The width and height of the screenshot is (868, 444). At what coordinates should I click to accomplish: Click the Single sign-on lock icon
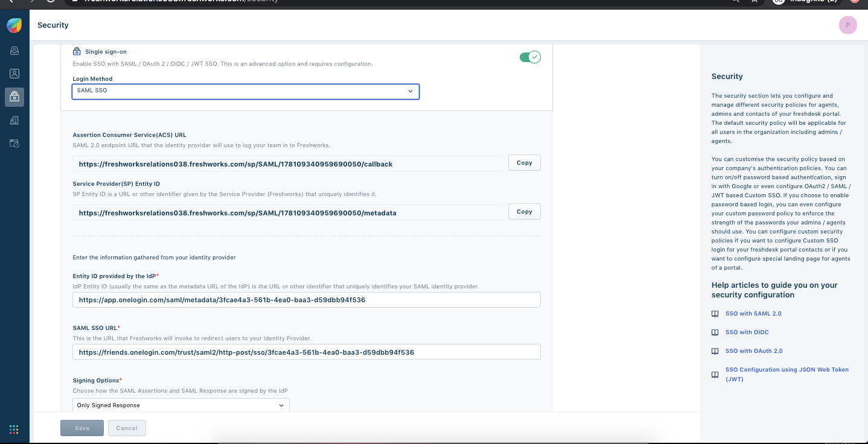77,52
